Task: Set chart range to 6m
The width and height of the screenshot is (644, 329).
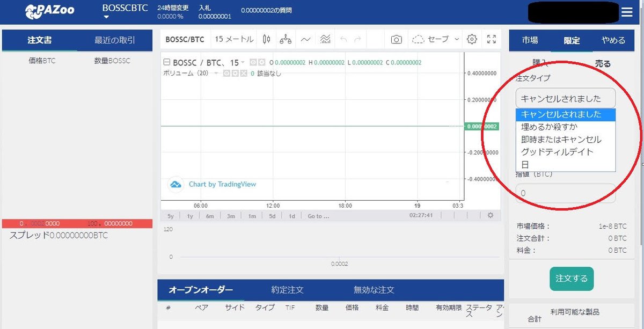Action: (x=210, y=216)
